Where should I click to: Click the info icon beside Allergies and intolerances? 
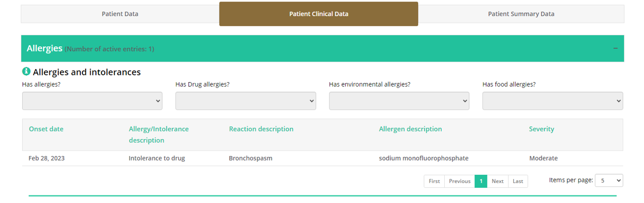click(x=27, y=72)
